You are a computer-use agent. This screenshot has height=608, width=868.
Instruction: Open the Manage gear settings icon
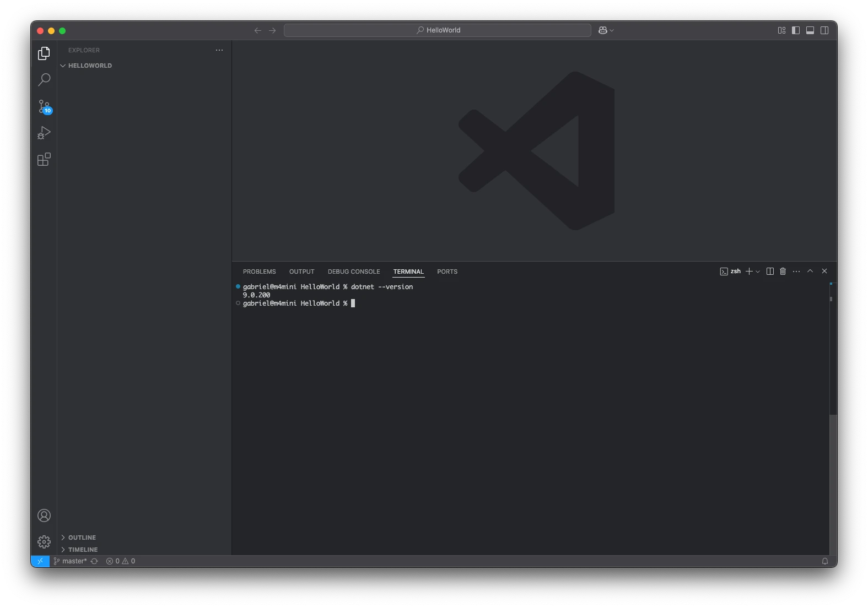coord(44,542)
